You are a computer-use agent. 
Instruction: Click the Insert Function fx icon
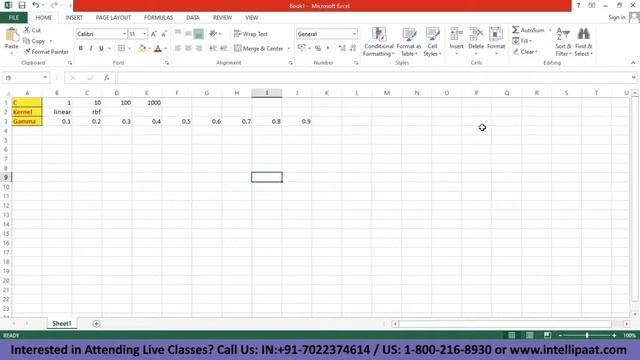[x=107, y=78]
